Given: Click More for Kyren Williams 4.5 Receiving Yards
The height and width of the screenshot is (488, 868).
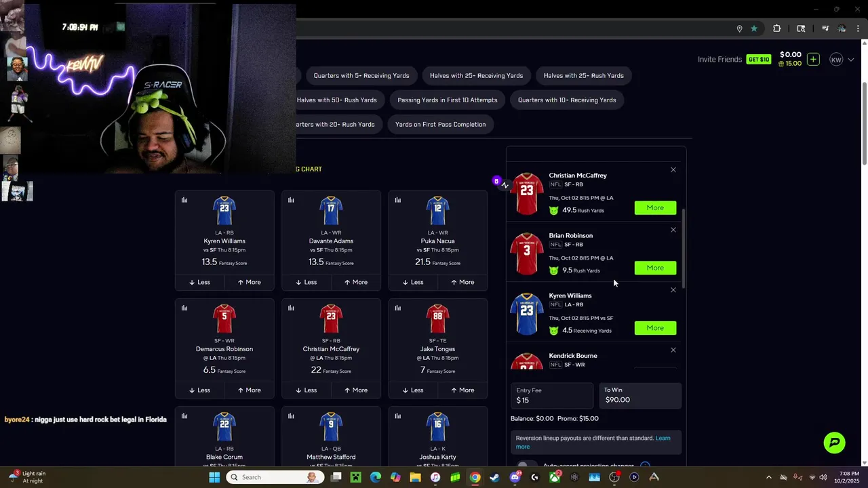Looking at the screenshot, I should click(655, 328).
